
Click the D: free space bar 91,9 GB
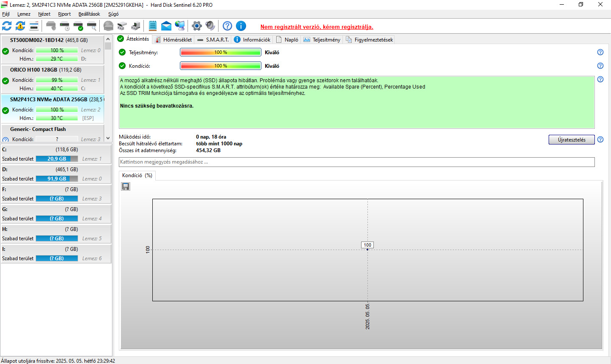[57, 179]
